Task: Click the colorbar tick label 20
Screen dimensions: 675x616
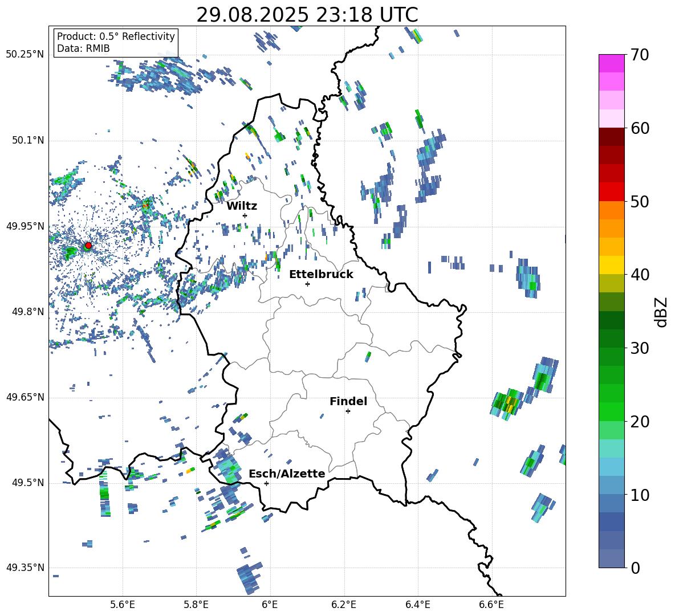Action: pyautogui.click(x=640, y=422)
